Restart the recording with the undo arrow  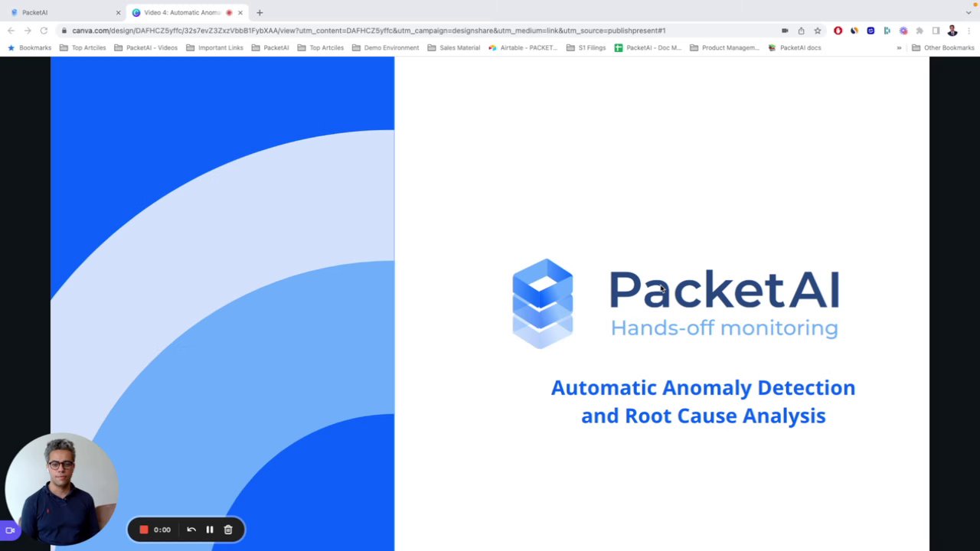tap(191, 530)
